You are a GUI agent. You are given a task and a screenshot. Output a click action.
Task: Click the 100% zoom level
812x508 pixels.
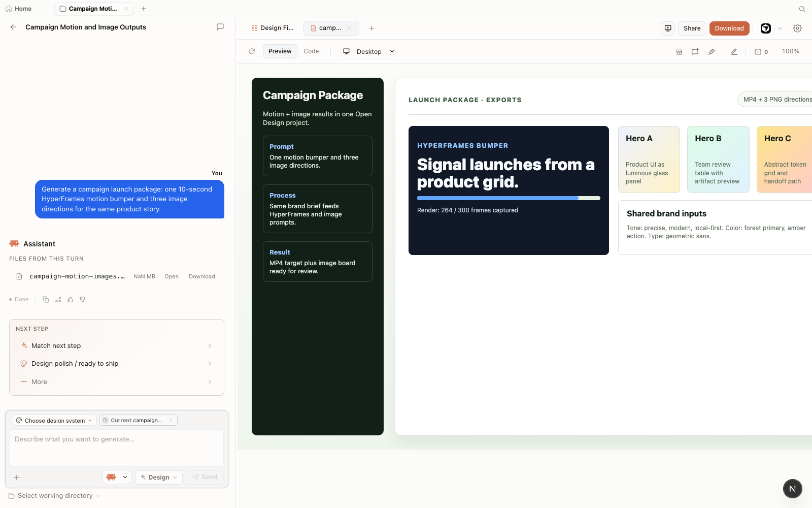tap(790, 51)
